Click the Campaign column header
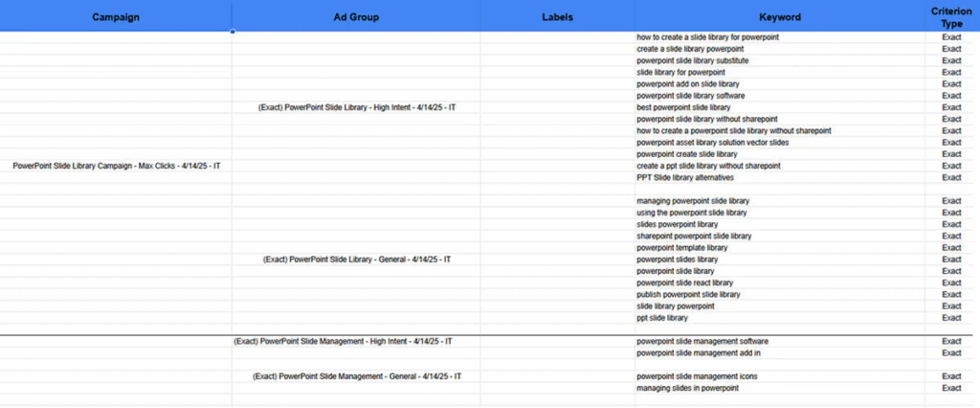 click(x=115, y=17)
